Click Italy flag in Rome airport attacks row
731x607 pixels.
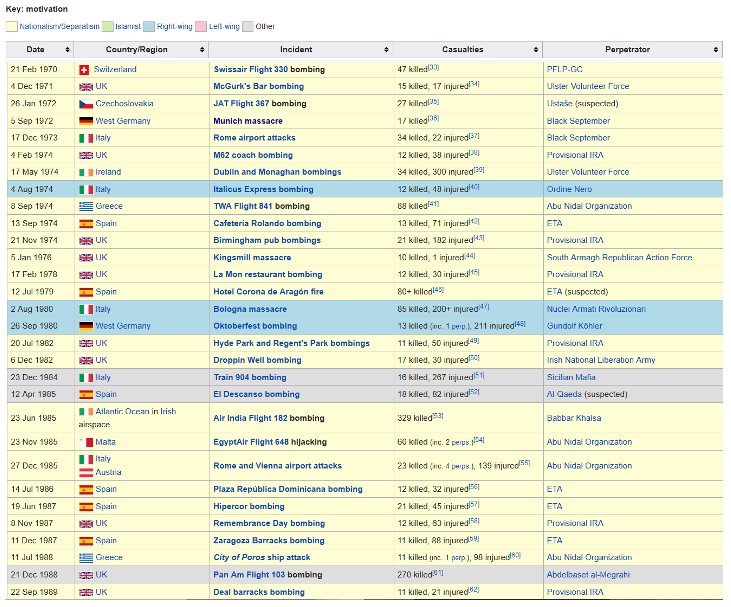coord(86,138)
